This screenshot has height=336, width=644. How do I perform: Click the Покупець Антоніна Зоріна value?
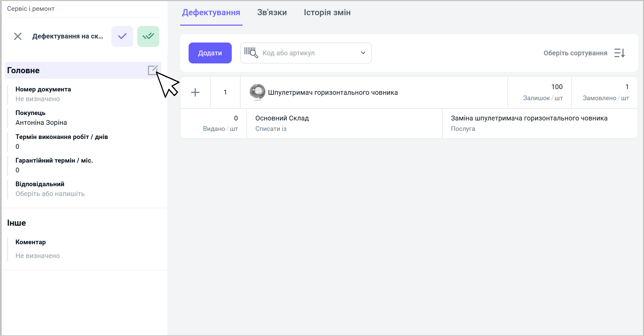click(x=41, y=122)
